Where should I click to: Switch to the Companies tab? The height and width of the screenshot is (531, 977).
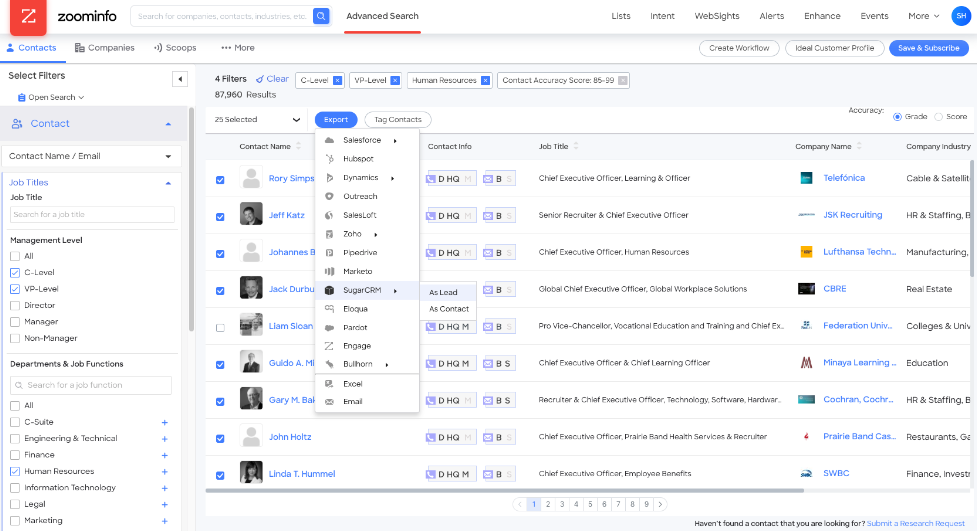point(105,48)
